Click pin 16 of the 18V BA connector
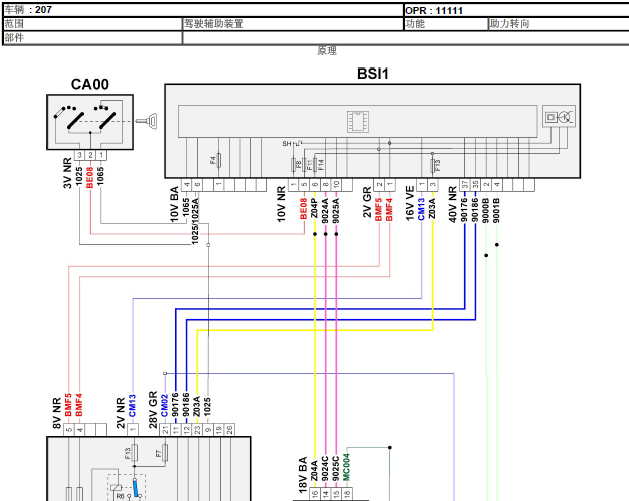Viewport: 629px width, 501px height. [x=314, y=494]
